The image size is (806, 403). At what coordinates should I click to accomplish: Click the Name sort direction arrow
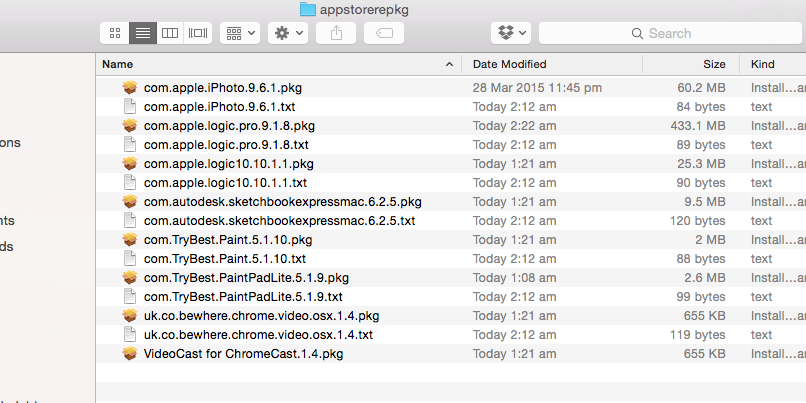[x=449, y=64]
